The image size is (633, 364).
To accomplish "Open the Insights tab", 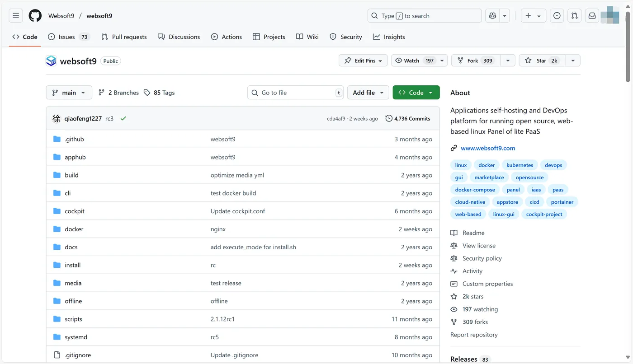I will coord(388,37).
